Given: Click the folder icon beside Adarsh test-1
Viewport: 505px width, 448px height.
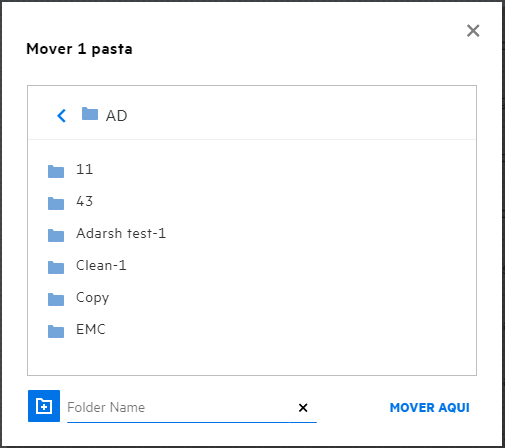Looking at the screenshot, I should (56, 235).
